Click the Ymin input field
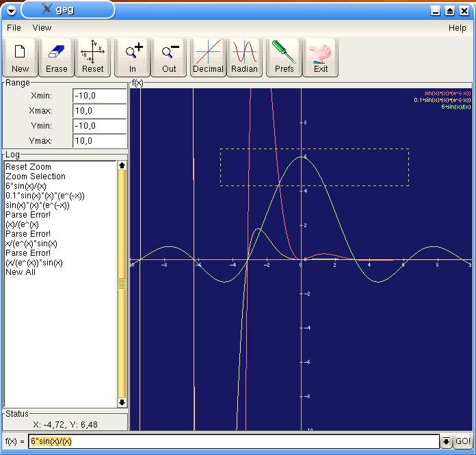Image resolution: width=476 pixels, height=455 pixels. [x=100, y=126]
